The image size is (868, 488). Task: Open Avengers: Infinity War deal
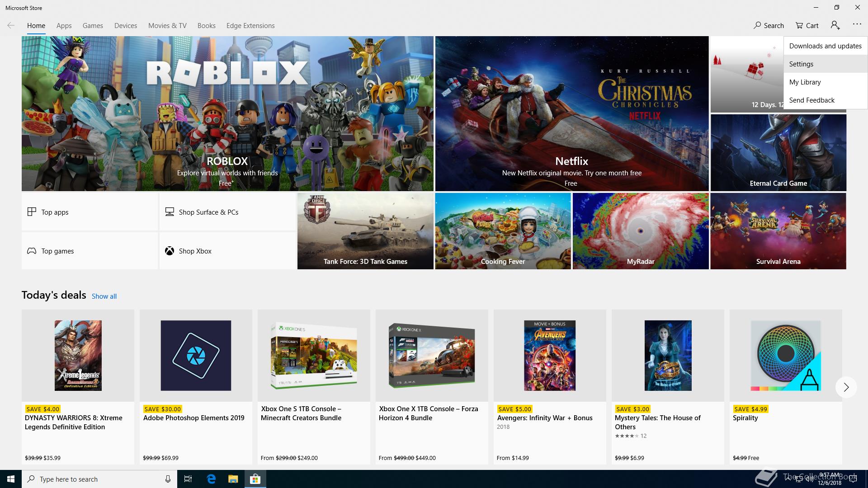coord(550,387)
